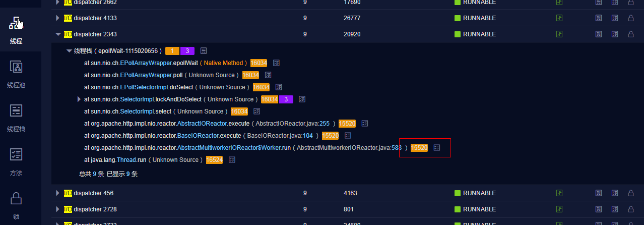Select the I/O dispatcher 4133 thread name
This screenshot has height=225, width=644.
(x=90, y=18)
